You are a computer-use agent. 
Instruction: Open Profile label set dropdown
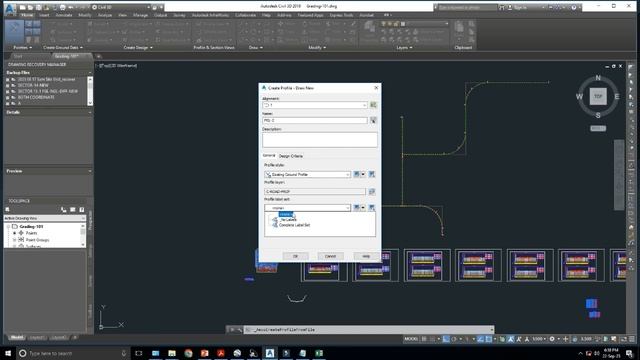point(348,208)
